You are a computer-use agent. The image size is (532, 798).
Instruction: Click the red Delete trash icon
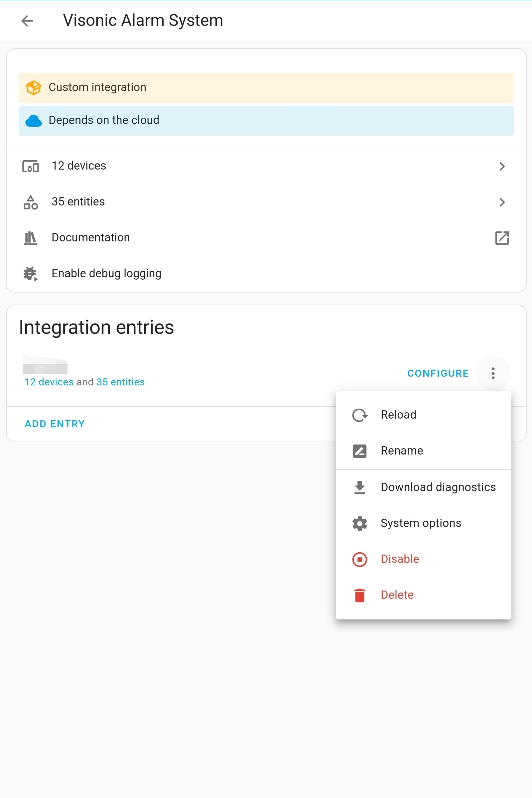point(359,595)
